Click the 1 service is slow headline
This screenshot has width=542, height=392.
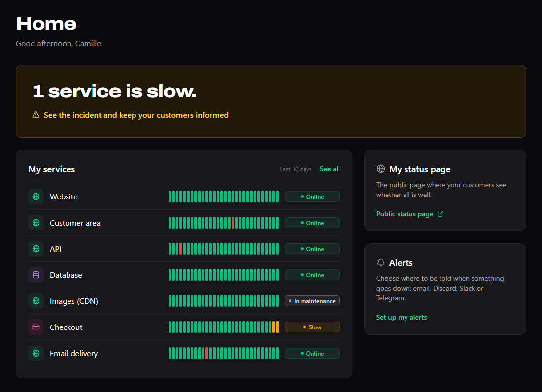pos(114,91)
